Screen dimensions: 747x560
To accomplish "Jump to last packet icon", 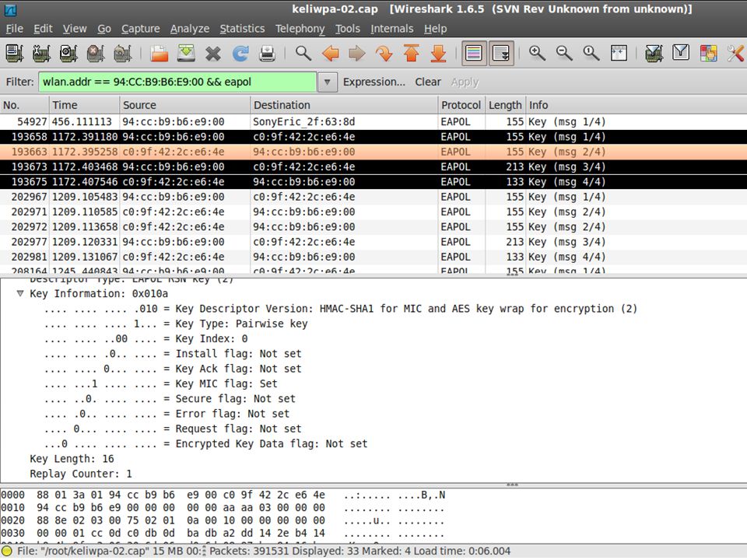I will click(438, 53).
